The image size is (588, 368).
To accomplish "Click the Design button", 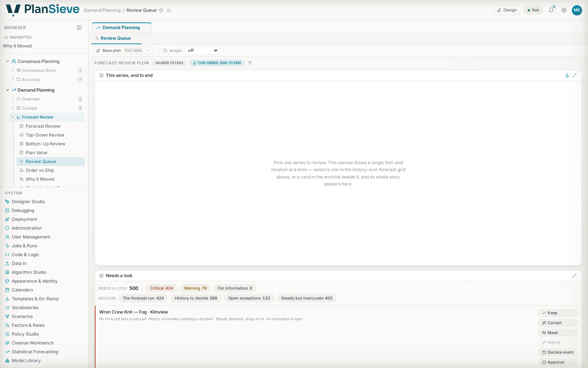I will pyautogui.click(x=507, y=10).
